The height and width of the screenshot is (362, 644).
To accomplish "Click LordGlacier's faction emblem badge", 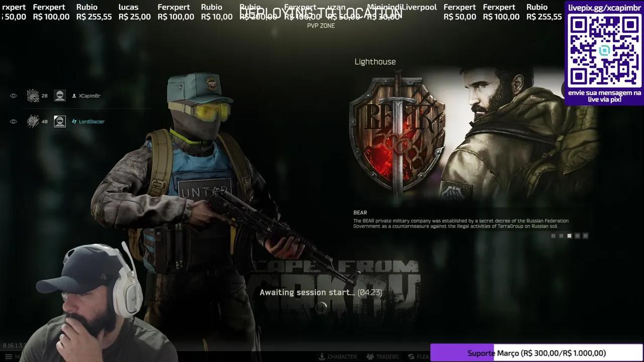I will (33, 121).
